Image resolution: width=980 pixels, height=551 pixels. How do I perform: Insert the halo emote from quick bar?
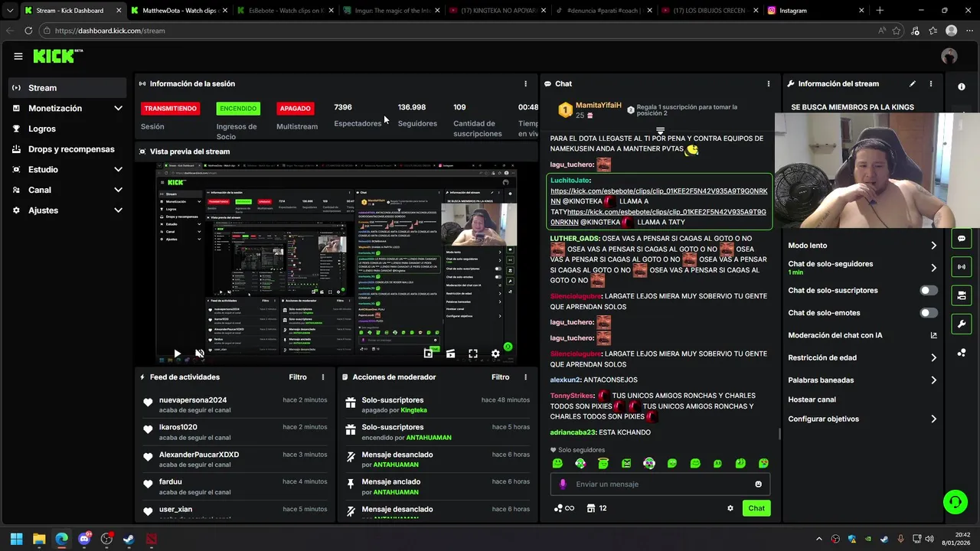tap(603, 463)
